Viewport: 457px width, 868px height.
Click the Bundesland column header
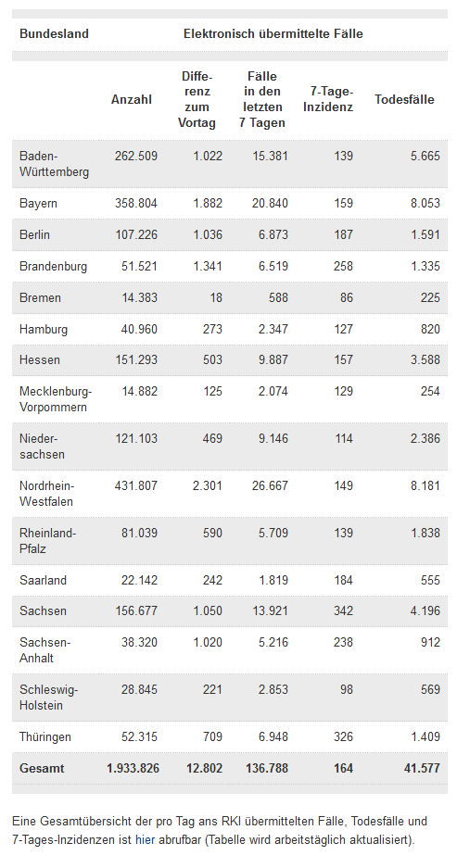54,33
